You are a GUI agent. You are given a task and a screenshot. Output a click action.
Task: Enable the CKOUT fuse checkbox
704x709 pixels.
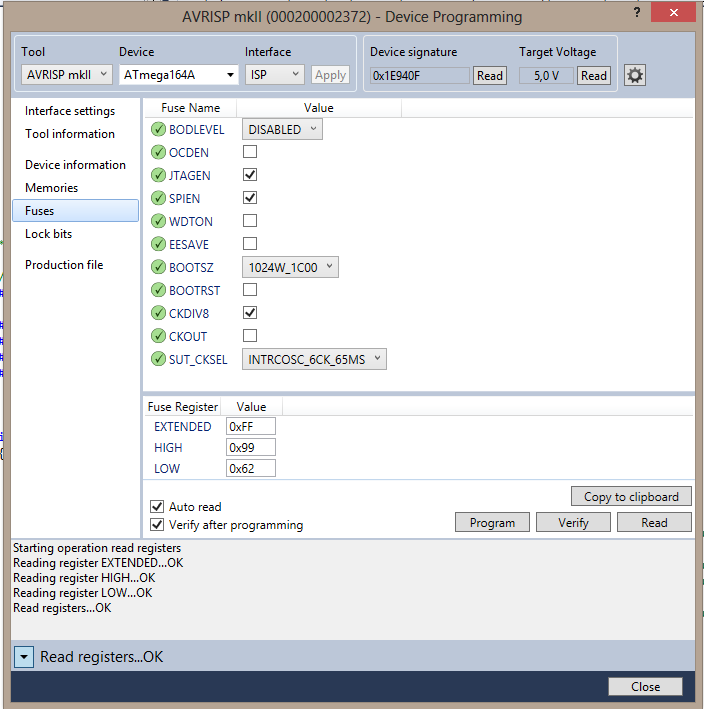point(250,336)
